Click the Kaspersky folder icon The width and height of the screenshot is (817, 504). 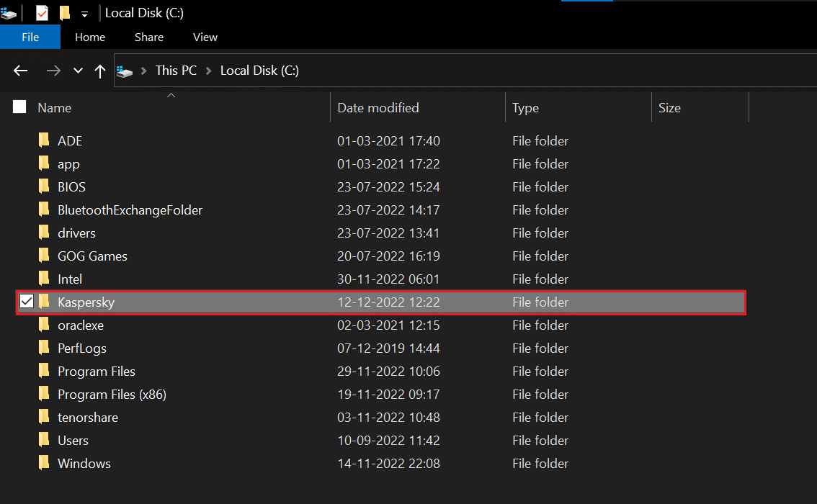[44, 302]
